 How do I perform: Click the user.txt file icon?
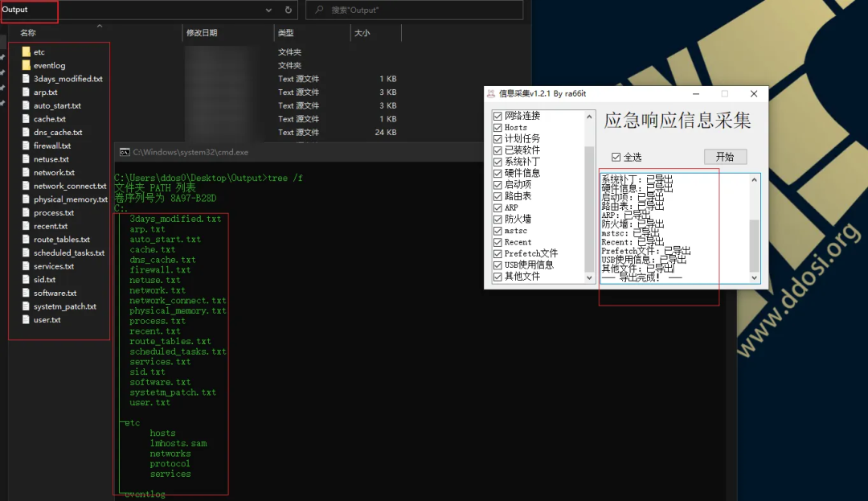point(26,320)
